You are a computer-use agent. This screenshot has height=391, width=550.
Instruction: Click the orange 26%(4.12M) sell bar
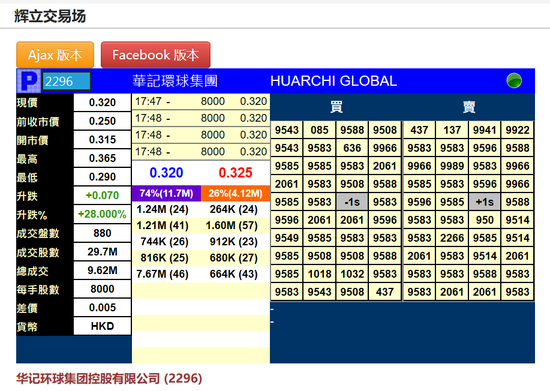[x=235, y=193]
